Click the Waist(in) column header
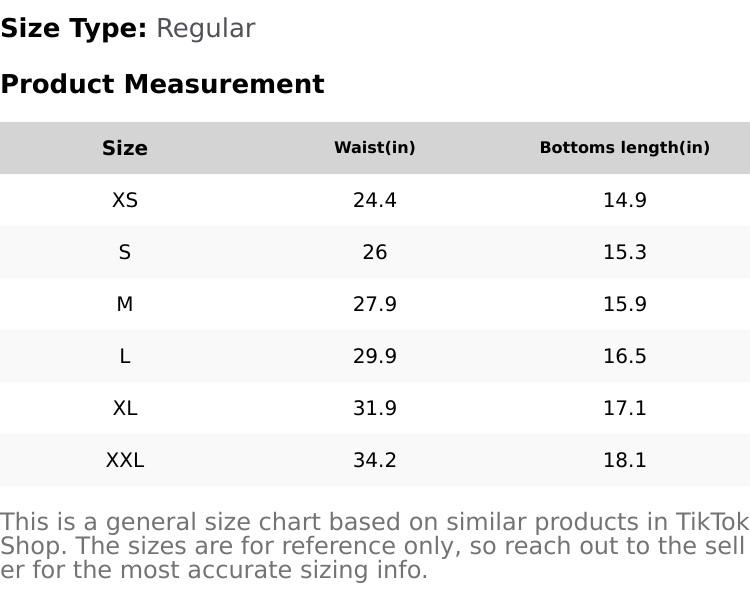The width and height of the screenshot is (750, 606). [375, 148]
